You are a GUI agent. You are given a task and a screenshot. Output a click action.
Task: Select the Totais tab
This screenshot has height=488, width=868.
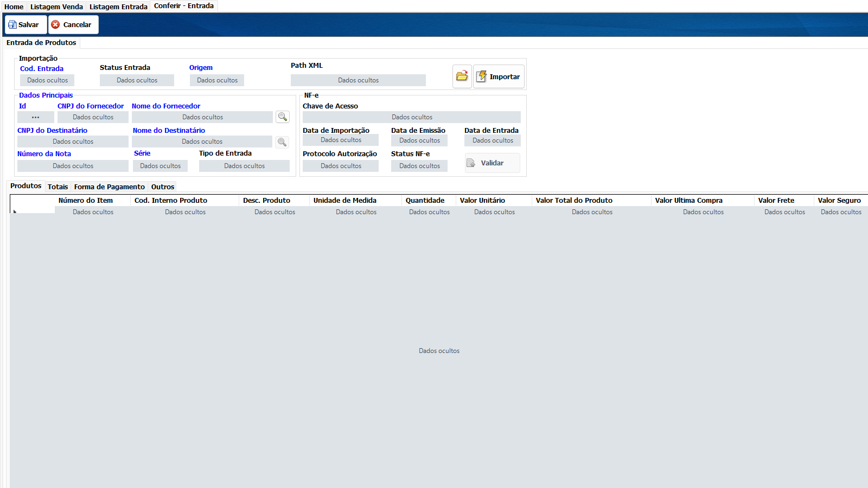click(58, 187)
